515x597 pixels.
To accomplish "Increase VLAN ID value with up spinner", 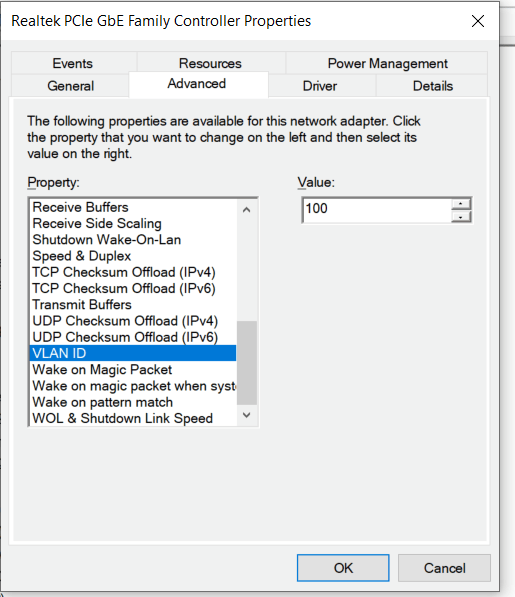I will pos(461,204).
